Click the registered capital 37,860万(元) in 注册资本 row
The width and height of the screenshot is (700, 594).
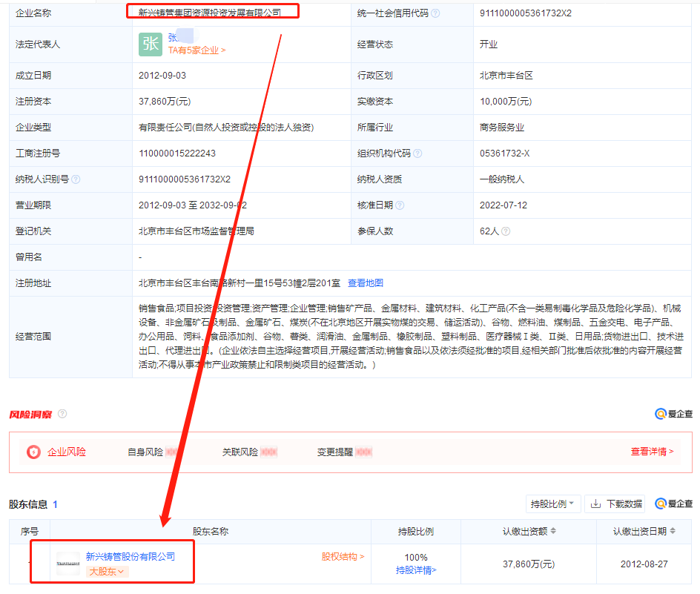(165, 102)
